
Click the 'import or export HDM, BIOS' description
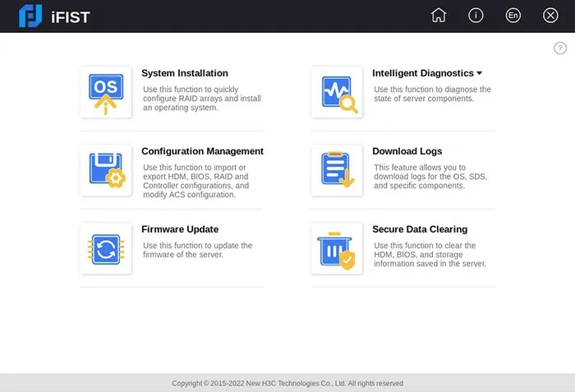pyautogui.click(x=196, y=181)
